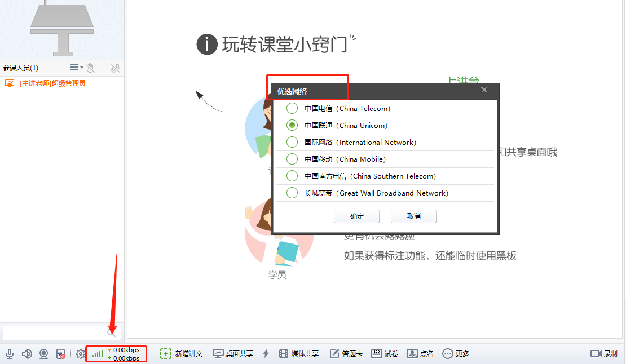Open the settings gear icon
This screenshot has height=364, width=626.
(80, 354)
